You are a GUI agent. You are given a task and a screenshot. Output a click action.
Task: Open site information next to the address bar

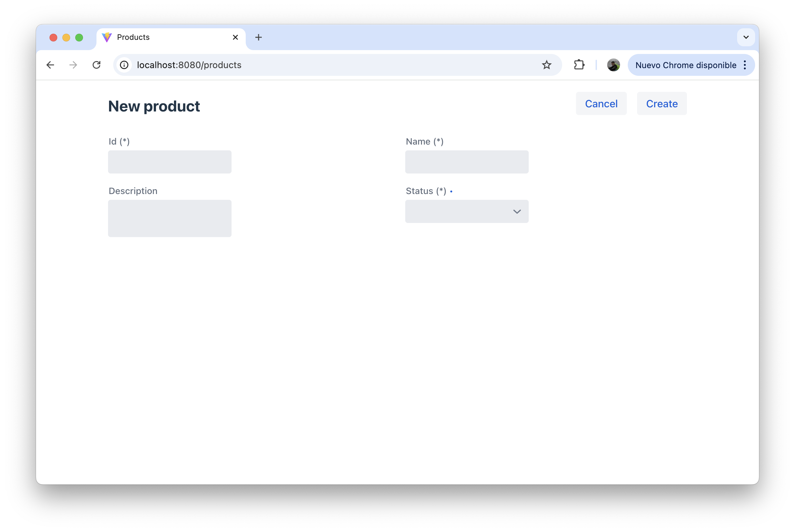pyautogui.click(x=123, y=65)
